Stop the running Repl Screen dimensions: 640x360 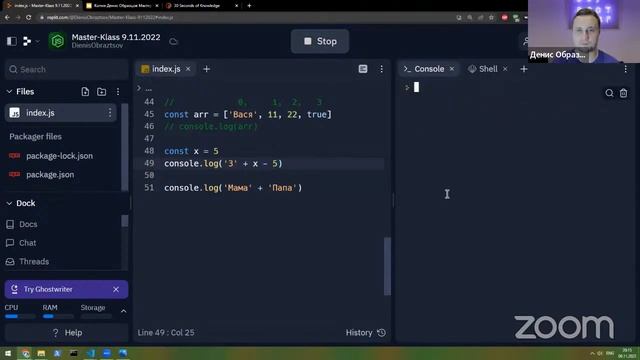pyautogui.click(x=320, y=41)
